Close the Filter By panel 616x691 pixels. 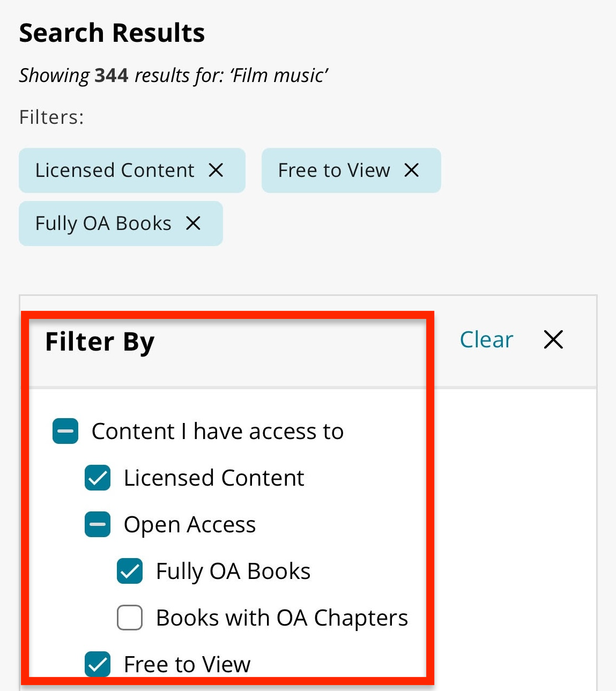coord(553,339)
